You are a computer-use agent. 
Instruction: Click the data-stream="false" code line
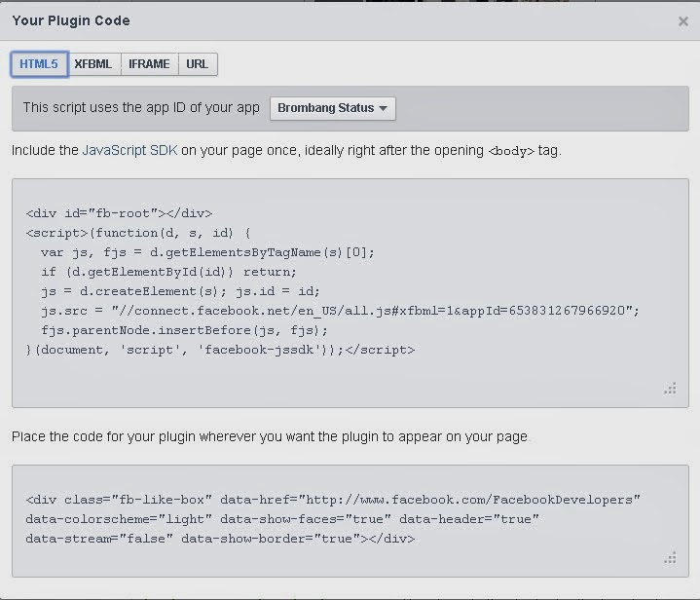point(220,539)
